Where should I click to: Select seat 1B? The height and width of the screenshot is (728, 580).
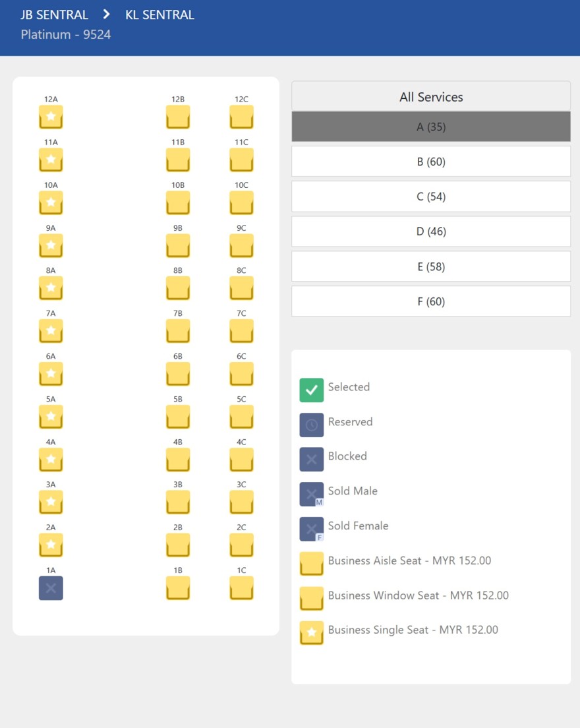177,588
